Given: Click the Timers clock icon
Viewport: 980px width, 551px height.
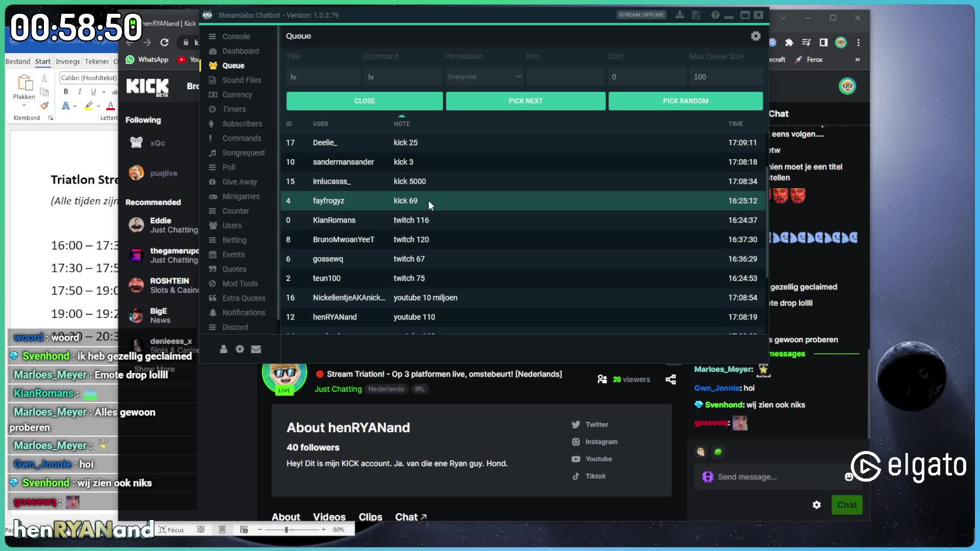Looking at the screenshot, I should (x=212, y=109).
